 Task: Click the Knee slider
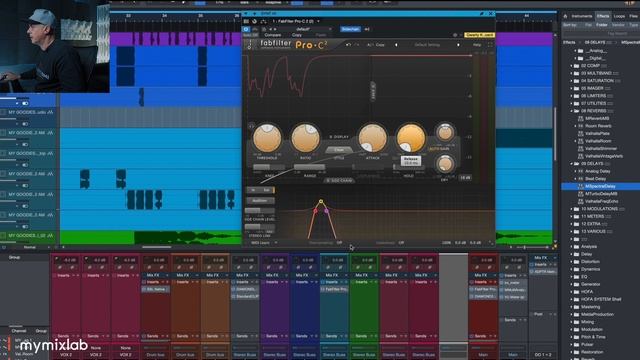(269, 167)
